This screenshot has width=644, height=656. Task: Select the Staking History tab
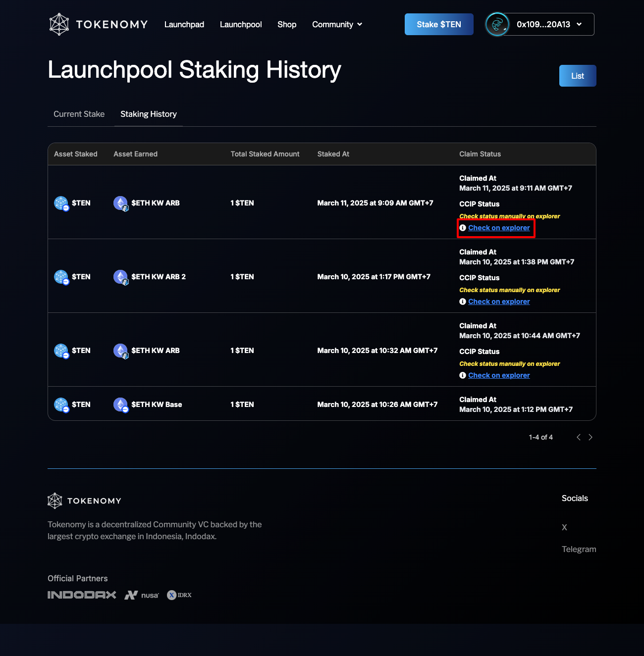tap(149, 114)
